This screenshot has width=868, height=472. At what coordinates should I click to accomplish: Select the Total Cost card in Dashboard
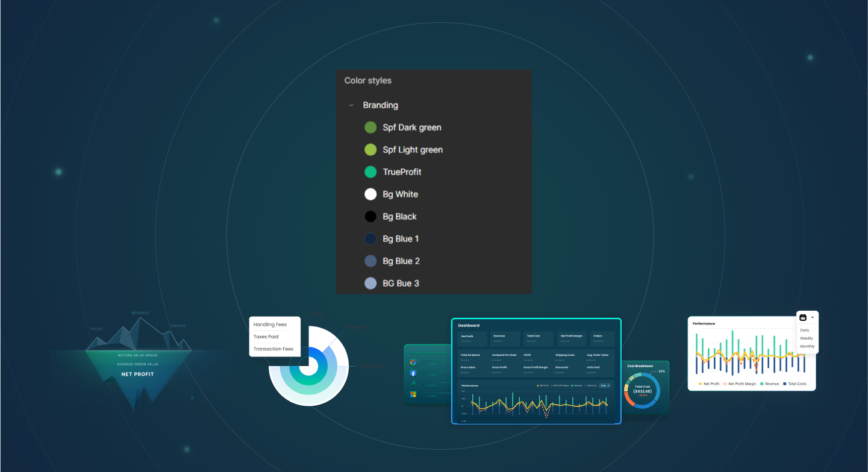pyautogui.click(x=539, y=338)
